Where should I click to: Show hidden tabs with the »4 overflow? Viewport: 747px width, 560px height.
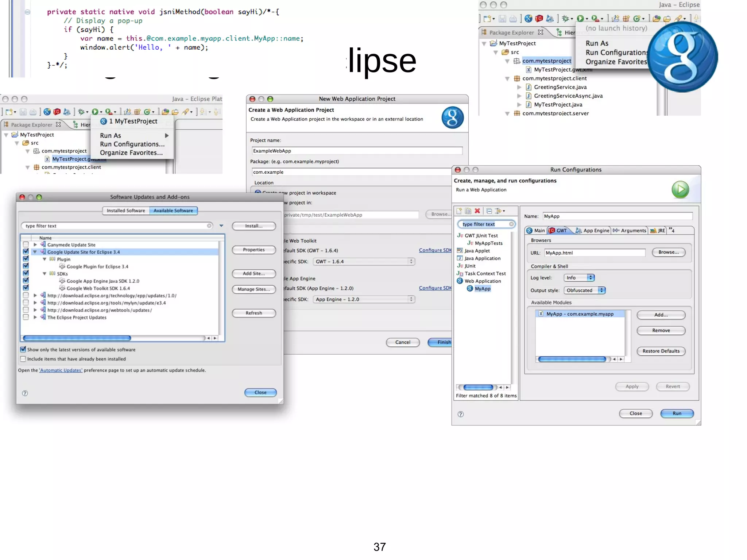[671, 230]
